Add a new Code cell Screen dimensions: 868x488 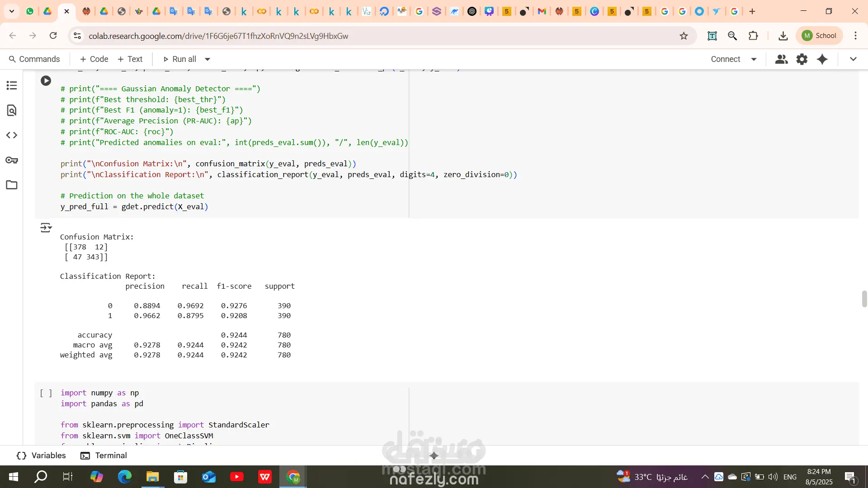point(94,59)
